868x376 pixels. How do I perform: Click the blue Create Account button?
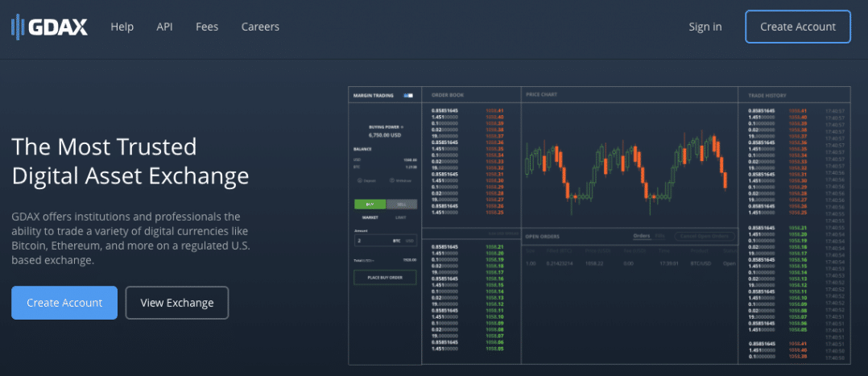pyautogui.click(x=64, y=303)
